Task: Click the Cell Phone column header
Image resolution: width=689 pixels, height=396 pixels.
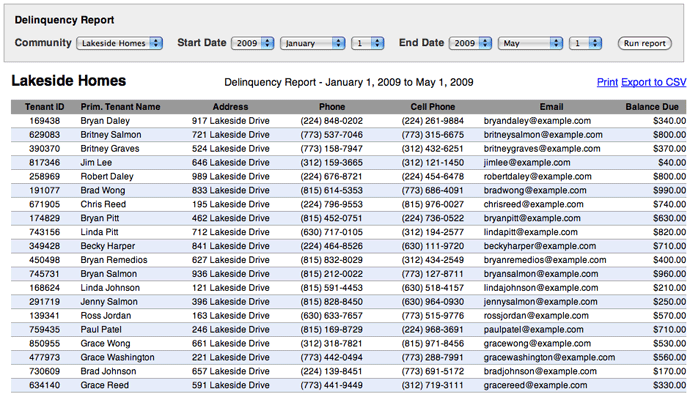Action: (433, 107)
